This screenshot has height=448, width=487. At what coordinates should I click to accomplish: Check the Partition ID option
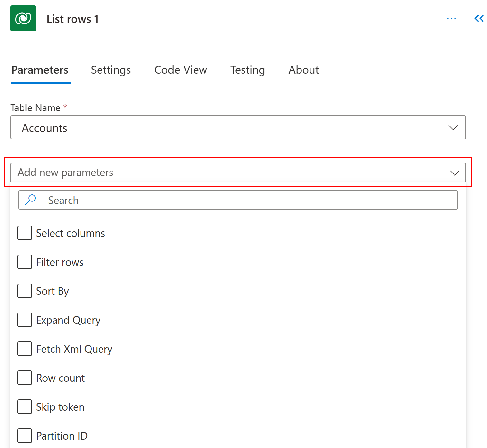(x=24, y=435)
